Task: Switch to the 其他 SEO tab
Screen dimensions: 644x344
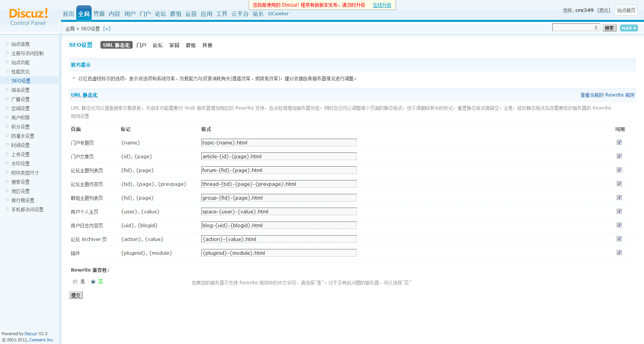Action: (x=207, y=45)
